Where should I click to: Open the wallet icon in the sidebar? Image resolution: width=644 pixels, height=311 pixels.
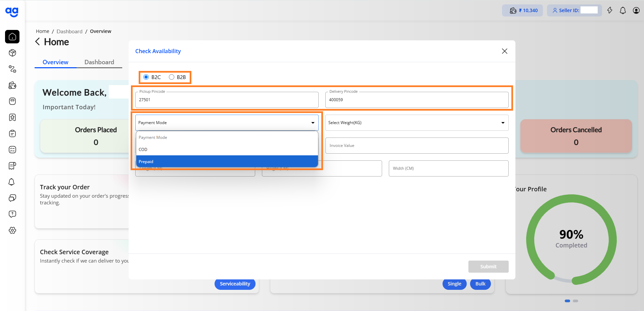(x=12, y=85)
